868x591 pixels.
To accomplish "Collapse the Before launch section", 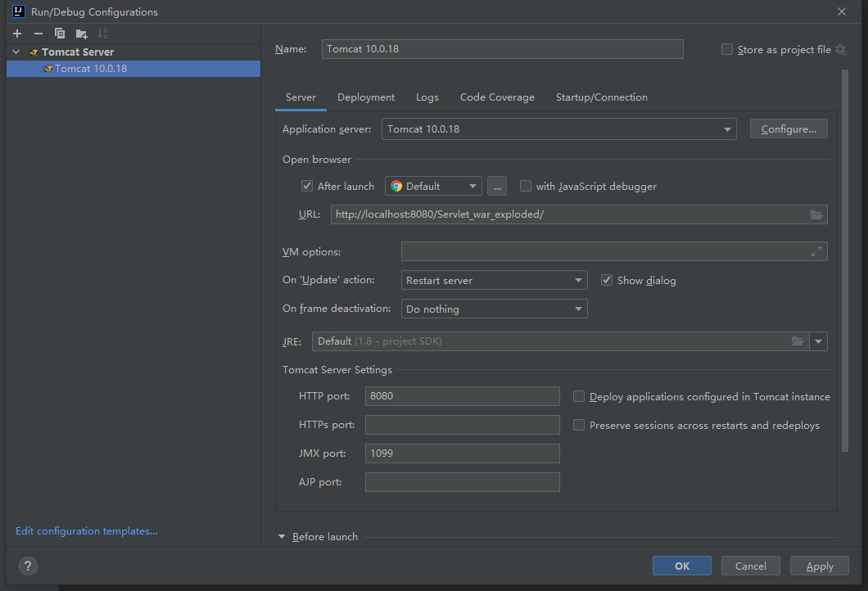I will point(282,537).
